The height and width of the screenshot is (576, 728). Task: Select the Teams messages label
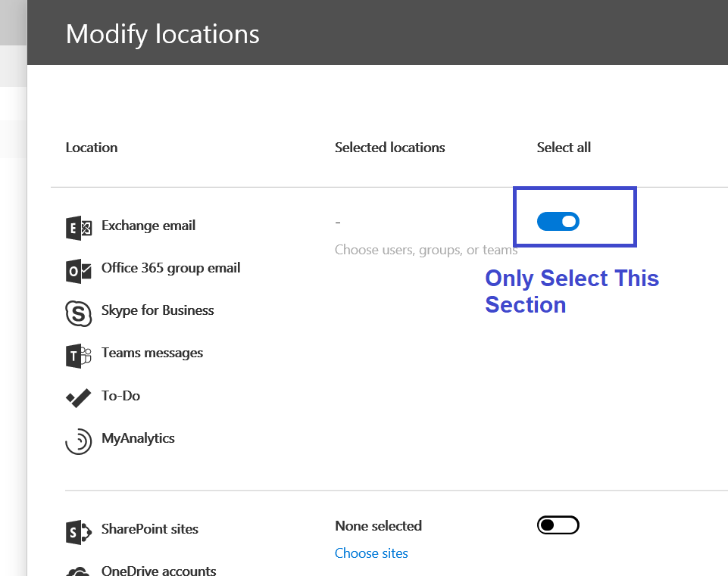(152, 353)
